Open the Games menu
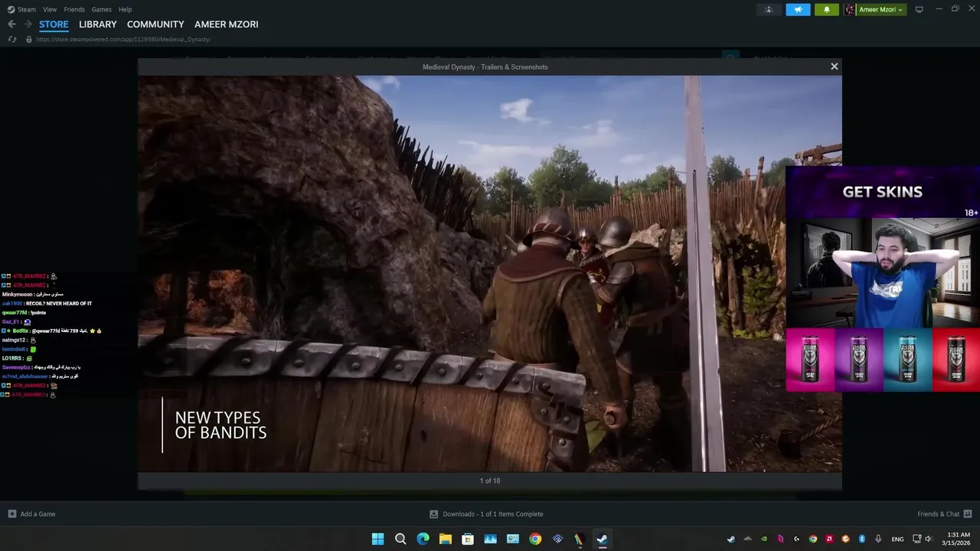The width and height of the screenshot is (980, 551). tap(101, 9)
